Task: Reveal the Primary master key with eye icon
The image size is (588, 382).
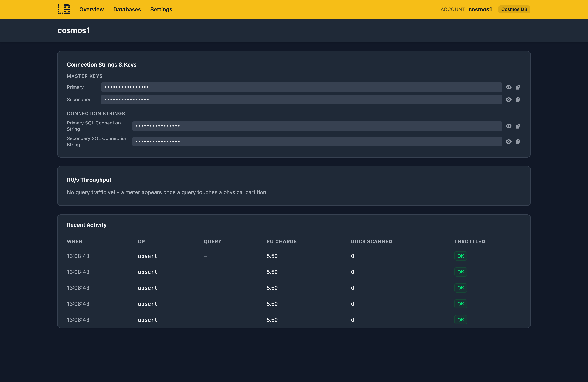Action: 508,87
